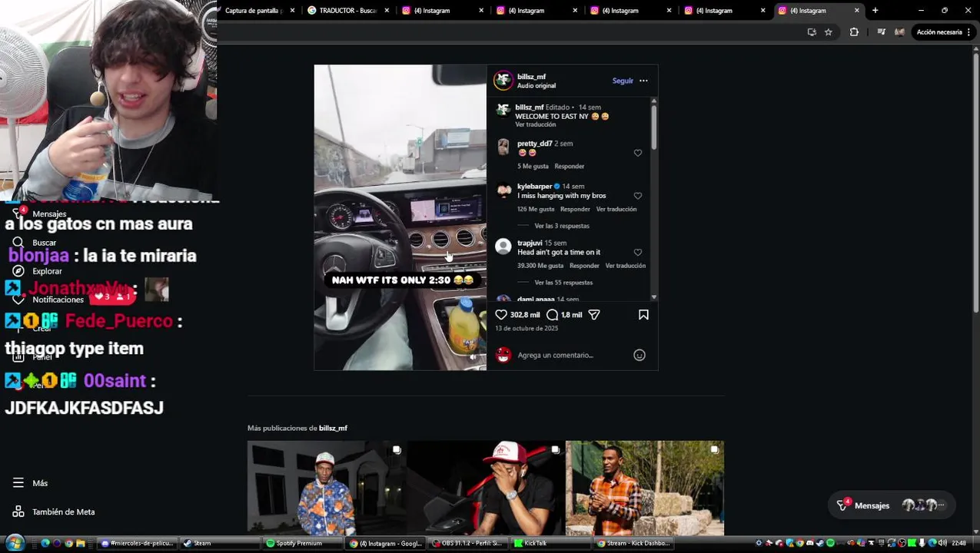980x553 pixels.
Task: Like trapjuvi's comment
Action: point(637,252)
